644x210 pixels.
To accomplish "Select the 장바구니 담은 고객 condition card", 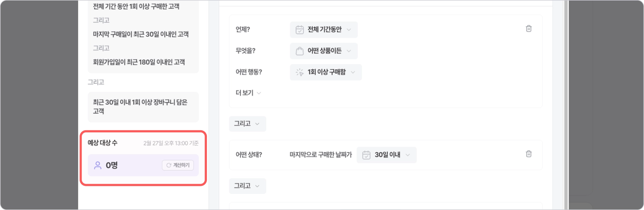I will click(x=143, y=107).
